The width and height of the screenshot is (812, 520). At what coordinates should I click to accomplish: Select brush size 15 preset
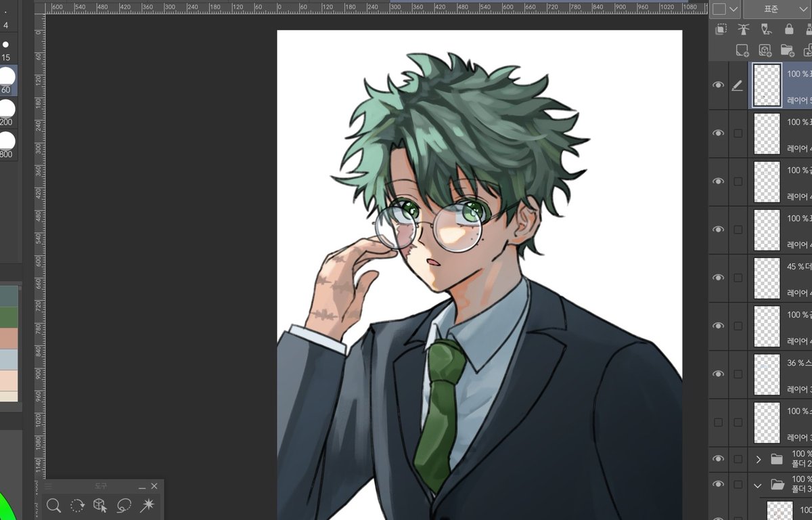(x=6, y=49)
